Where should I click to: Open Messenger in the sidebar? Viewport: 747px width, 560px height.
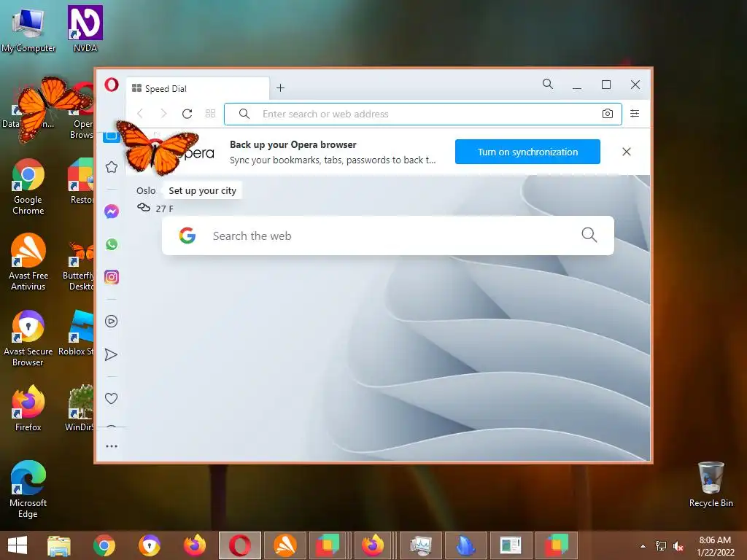point(112,211)
